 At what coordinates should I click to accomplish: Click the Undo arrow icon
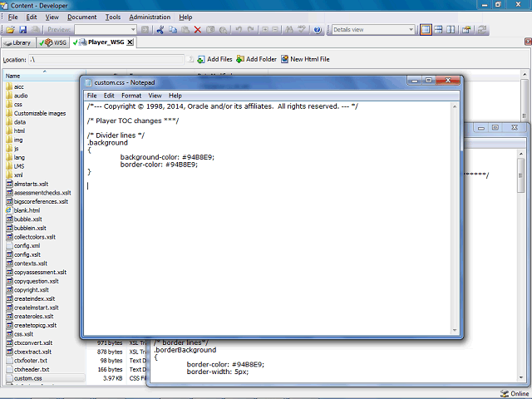pos(239,30)
